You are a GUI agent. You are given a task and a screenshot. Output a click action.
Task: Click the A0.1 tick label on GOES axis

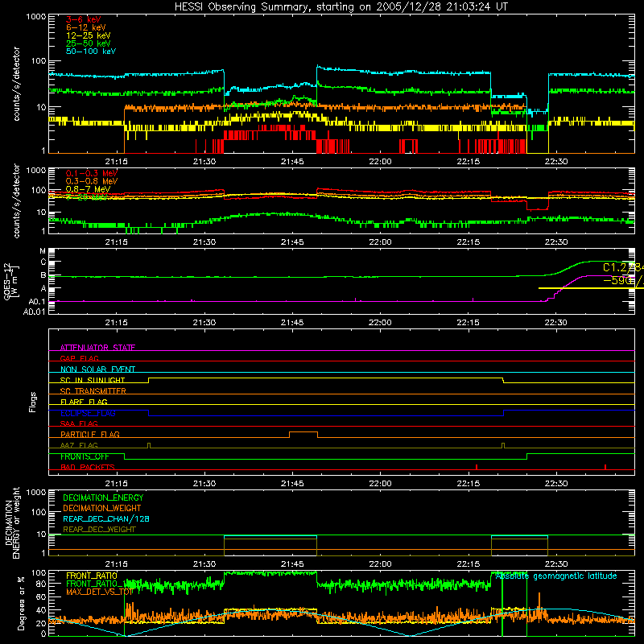(x=37, y=302)
